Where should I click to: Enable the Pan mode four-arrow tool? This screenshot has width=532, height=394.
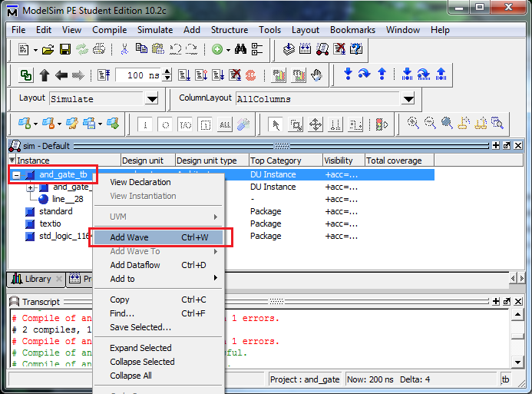[x=316, y=125]
